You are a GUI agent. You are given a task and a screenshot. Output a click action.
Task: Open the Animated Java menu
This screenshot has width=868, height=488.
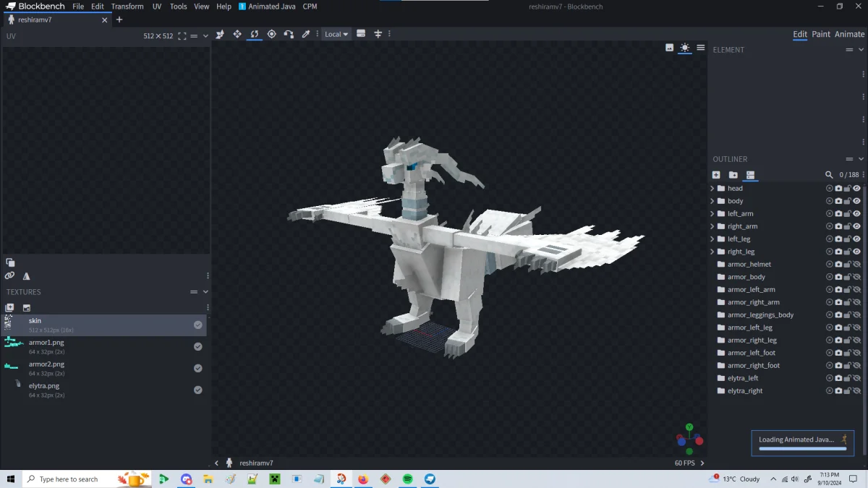(x=267, y=7)
